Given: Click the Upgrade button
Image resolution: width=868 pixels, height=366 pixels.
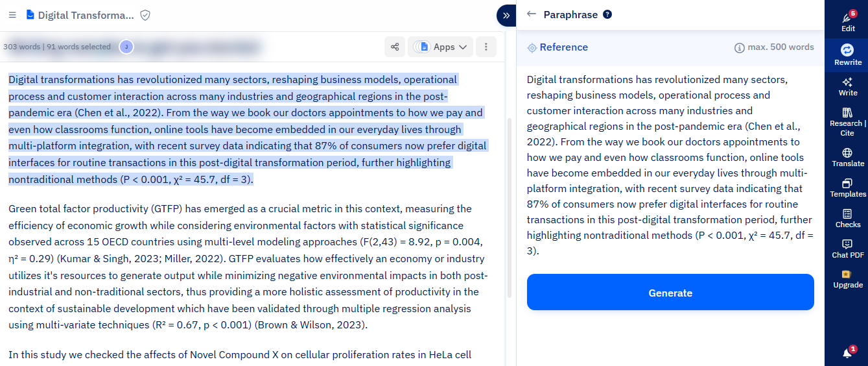Looking at the screenshot, I should tap(848, 279).
